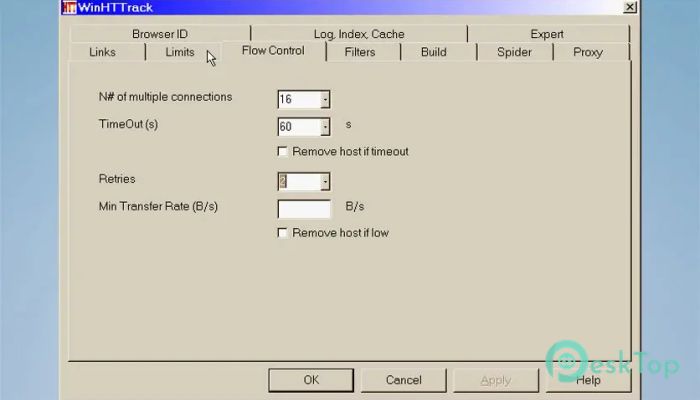Go to the Expert tab

coord(547,34)
